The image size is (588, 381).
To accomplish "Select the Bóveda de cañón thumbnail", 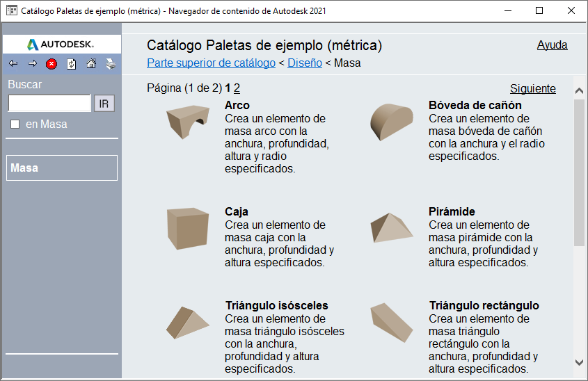I will coord(392,122).
